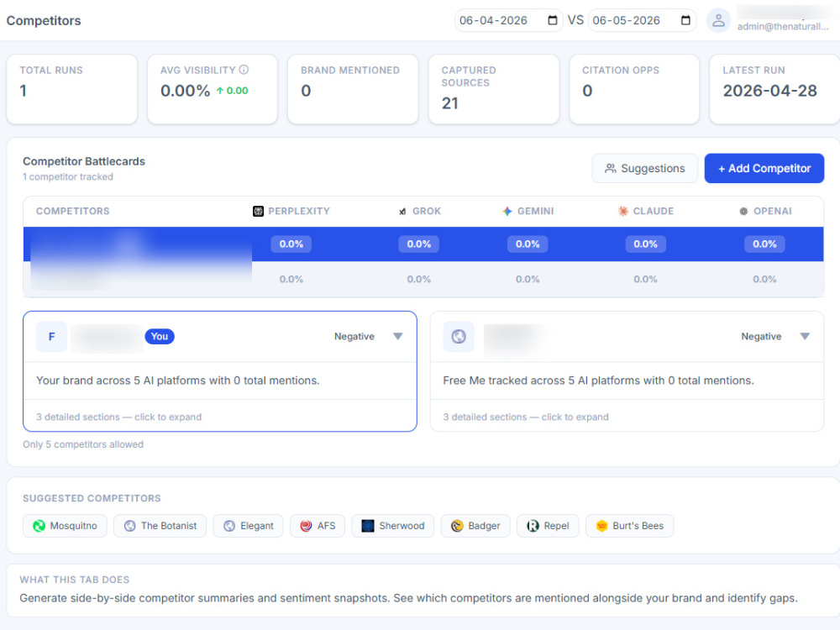Screen dimensions: 840x630
Task: Click the Competitors page title
Action: [44, 20]
